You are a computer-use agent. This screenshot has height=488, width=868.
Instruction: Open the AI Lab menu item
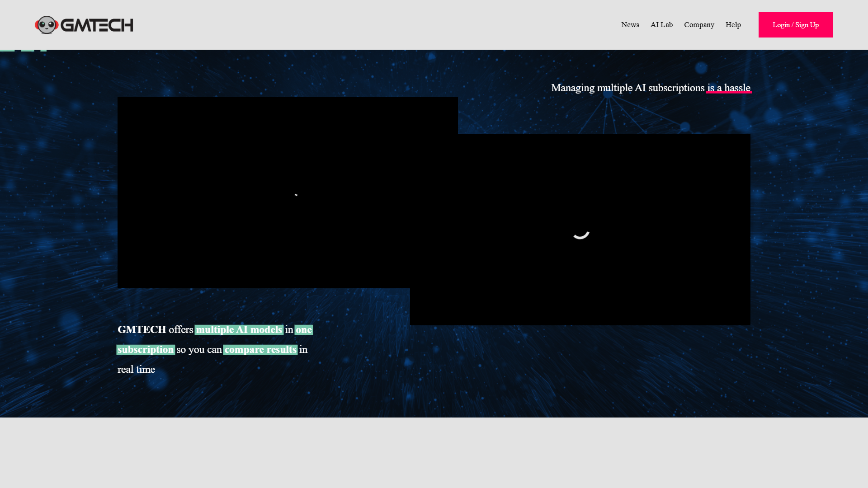pos(661,25)
